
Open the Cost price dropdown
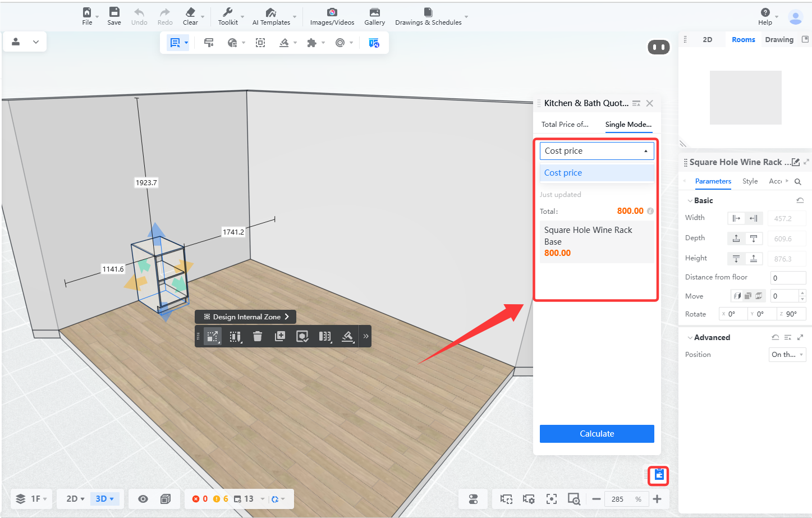(597, 151)
